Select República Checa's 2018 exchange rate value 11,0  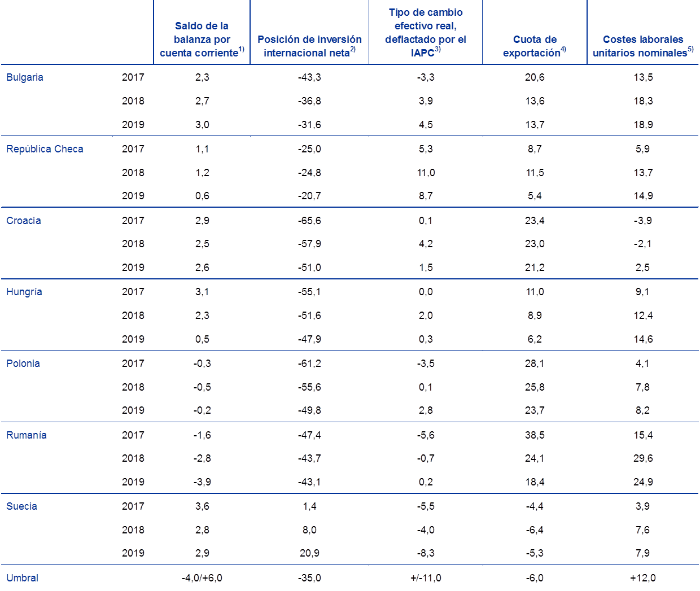tap(426, 173)
